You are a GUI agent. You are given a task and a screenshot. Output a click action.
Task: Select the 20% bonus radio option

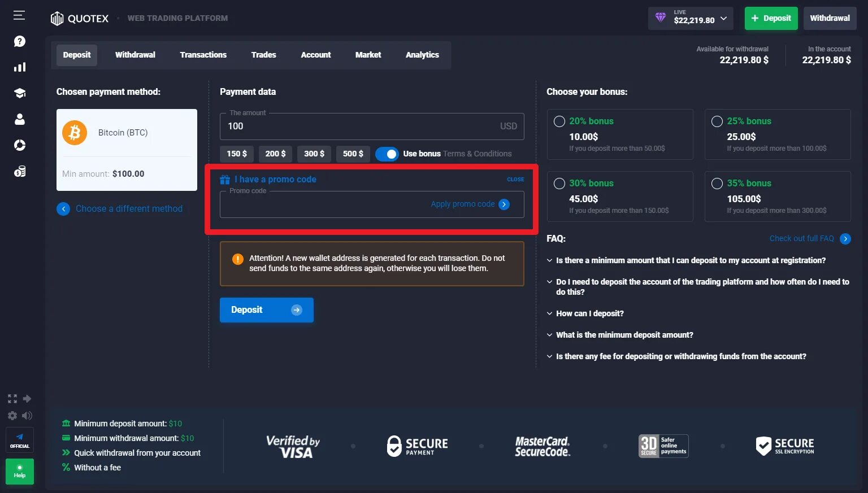pos(559,121)
